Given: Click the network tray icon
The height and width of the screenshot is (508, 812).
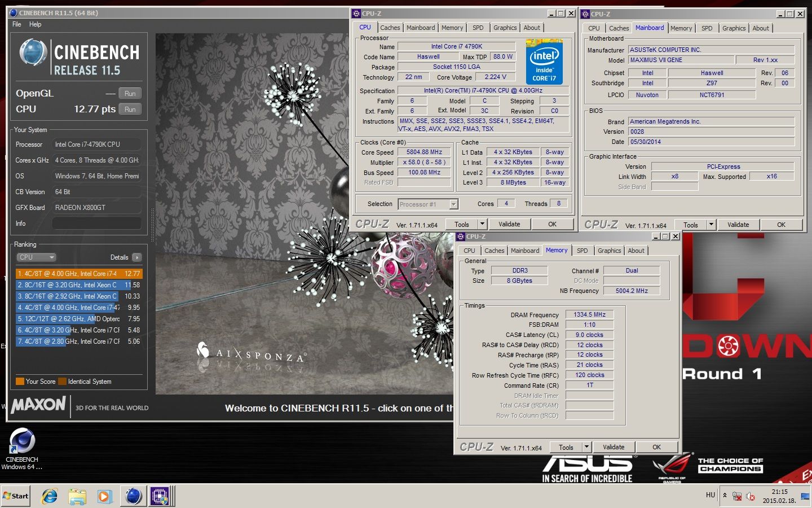Looking at the screenshot, I should tap(737, 496).
